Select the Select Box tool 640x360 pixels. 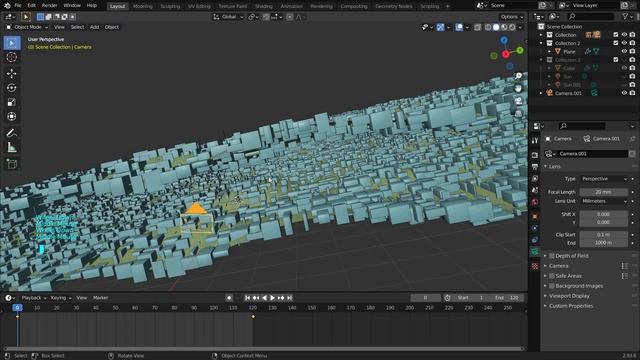coord(12,43)
